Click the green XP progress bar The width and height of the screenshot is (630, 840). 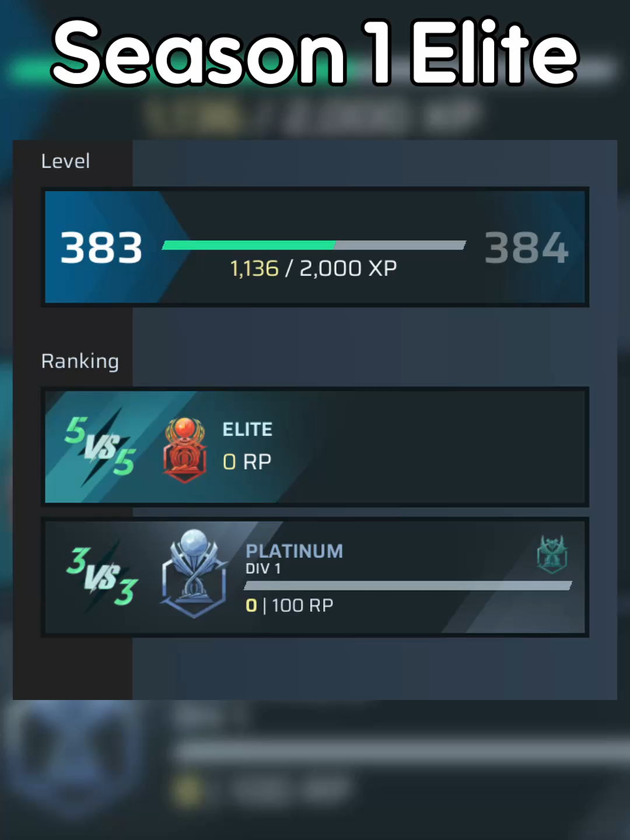(314, 245)
